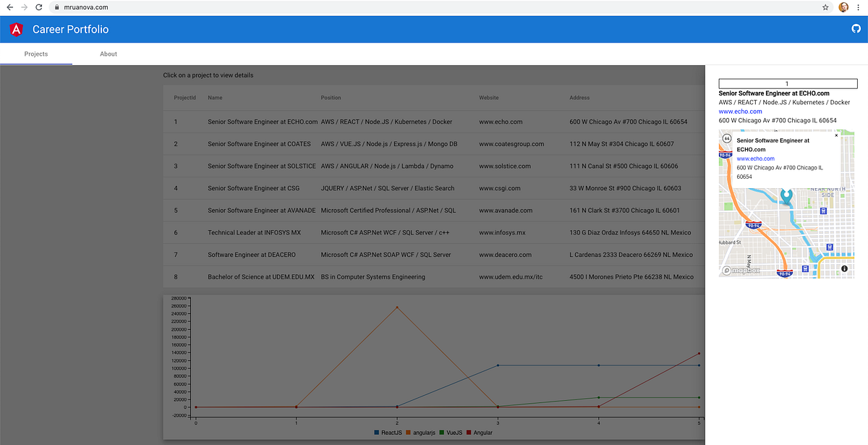Open the www.echo.com link in the details panel
Image resolution: width=868 pixels, height=445 pixels.
pyautogui.click(x=739, y=111)
